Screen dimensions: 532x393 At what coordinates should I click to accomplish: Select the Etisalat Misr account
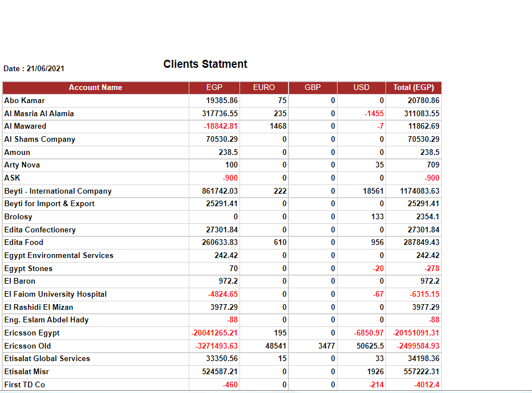click(x=26, y=372)
